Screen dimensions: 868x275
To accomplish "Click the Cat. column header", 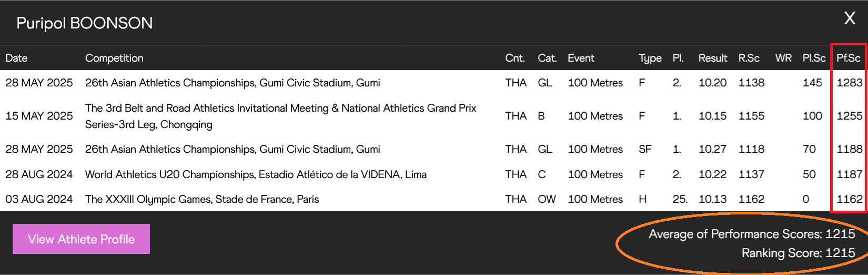I will pos(547,58).
